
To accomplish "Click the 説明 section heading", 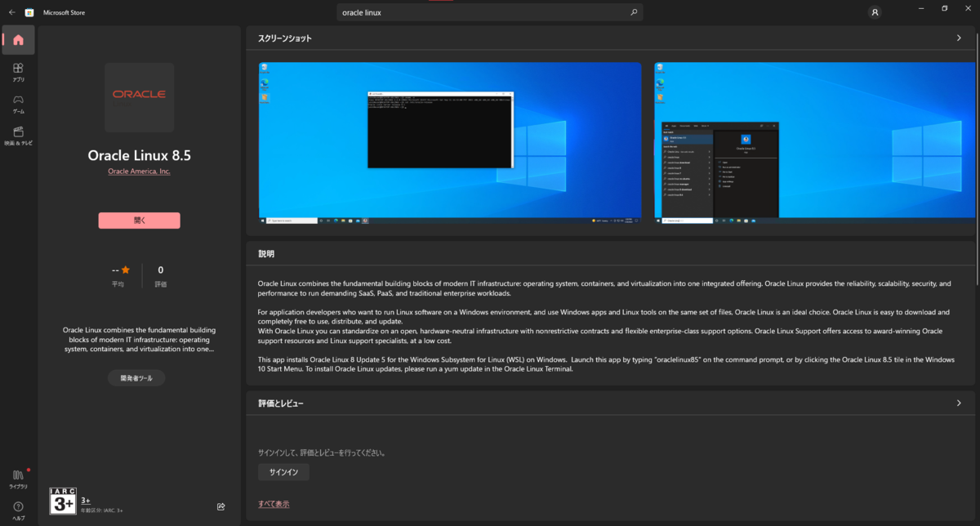I will click(266, 254).
